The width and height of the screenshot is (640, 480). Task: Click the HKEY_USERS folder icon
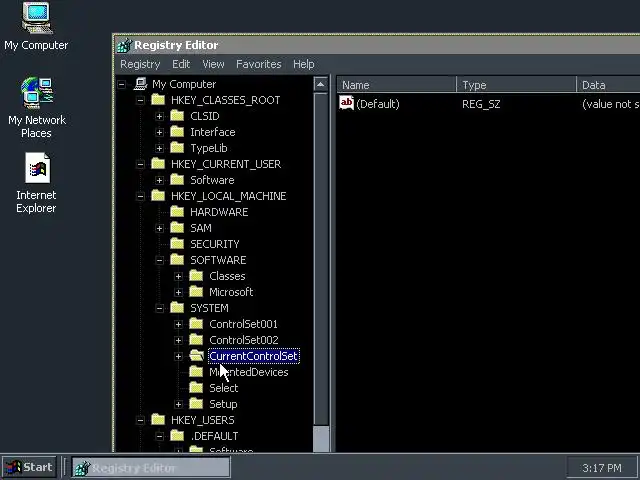tap(158, 420)
